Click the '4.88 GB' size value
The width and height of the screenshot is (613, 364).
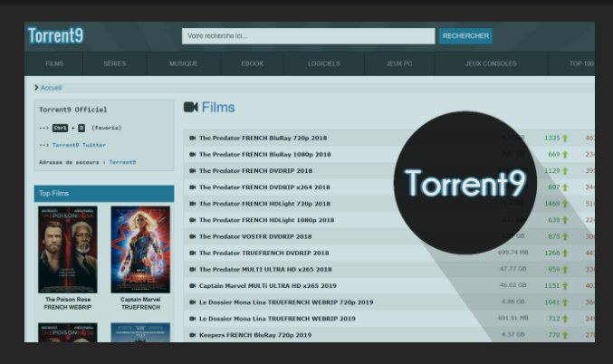point(512,302)
